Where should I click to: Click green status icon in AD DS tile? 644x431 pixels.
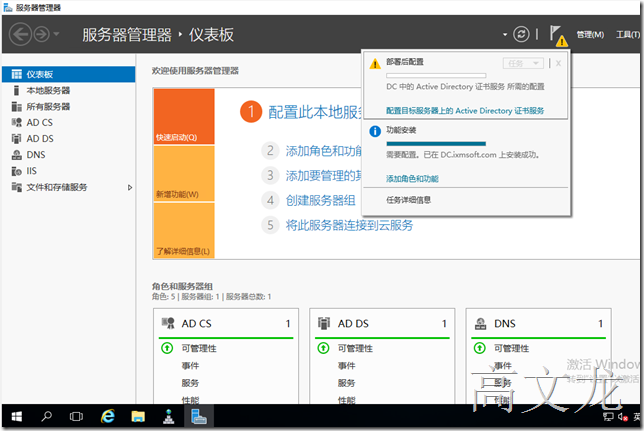pyautogui.click(x=324, y=348)
